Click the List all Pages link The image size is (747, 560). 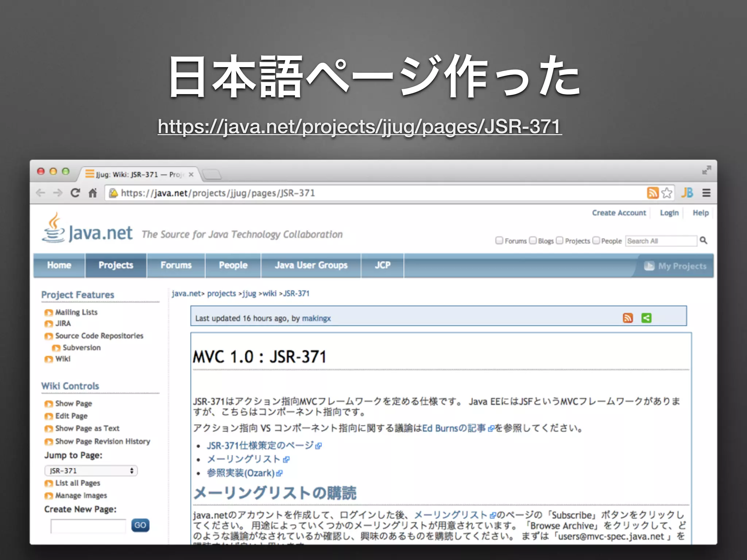point(78,483)
